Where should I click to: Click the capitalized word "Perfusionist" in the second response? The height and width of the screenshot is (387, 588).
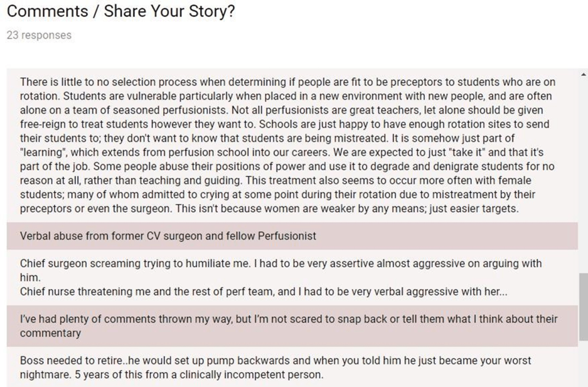point(286,236)
